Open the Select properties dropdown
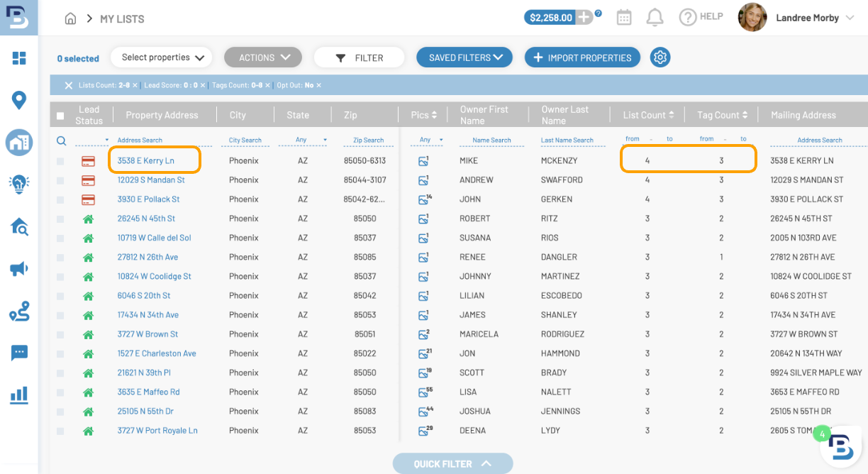 162,57
